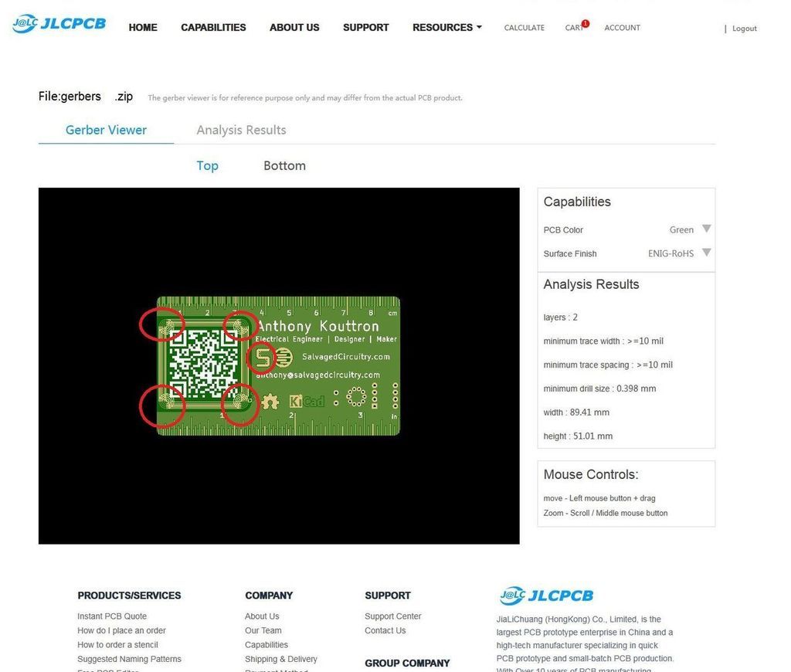Click 'move - Left mouse button + drag'
791x672 pixels.
(599, 498)
